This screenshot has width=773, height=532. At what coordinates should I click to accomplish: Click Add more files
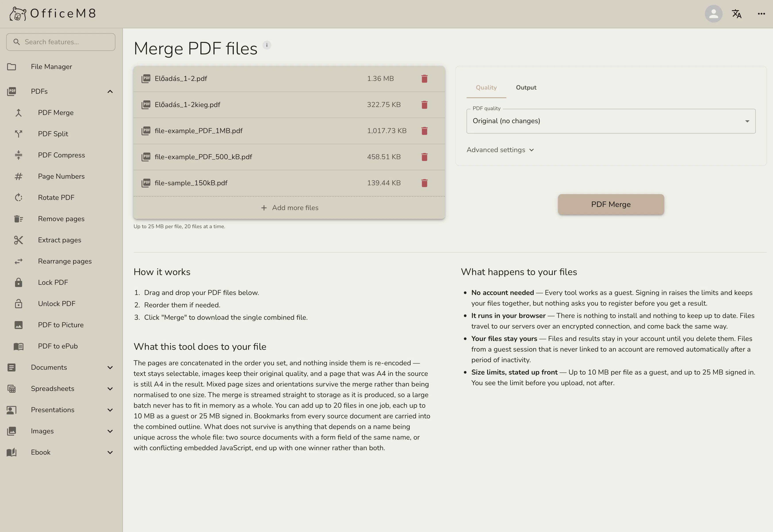click(x=289, y=208)
